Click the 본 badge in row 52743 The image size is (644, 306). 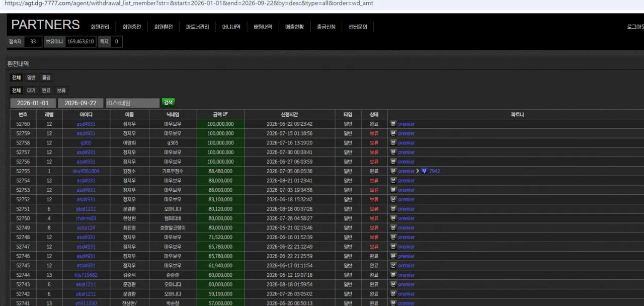[x=393, y=284]
